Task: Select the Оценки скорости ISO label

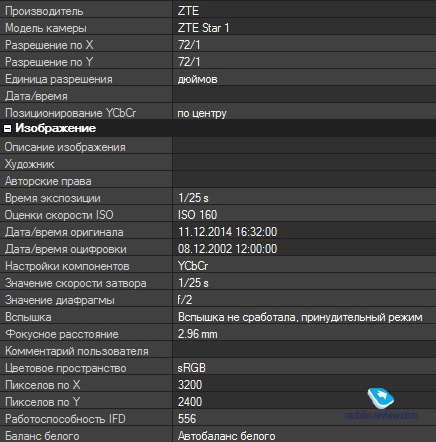Action: coord(59,215)
